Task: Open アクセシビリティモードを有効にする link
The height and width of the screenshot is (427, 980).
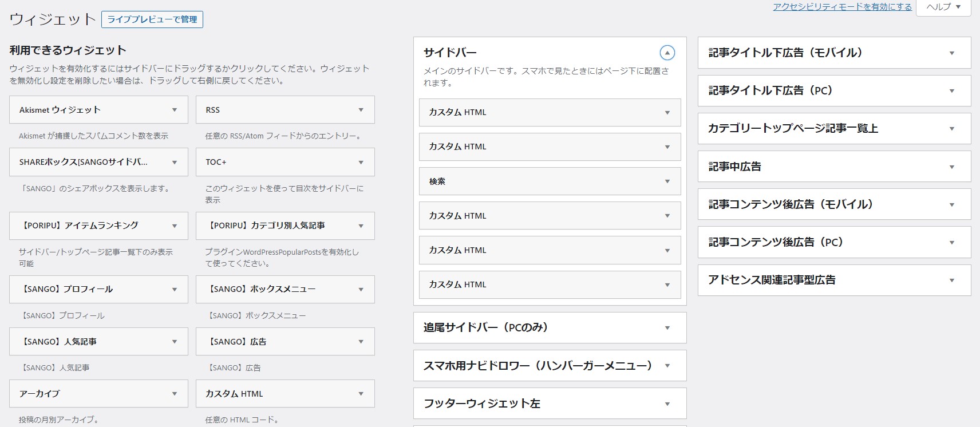Action: pyautogui.click(x=842, y=7)
